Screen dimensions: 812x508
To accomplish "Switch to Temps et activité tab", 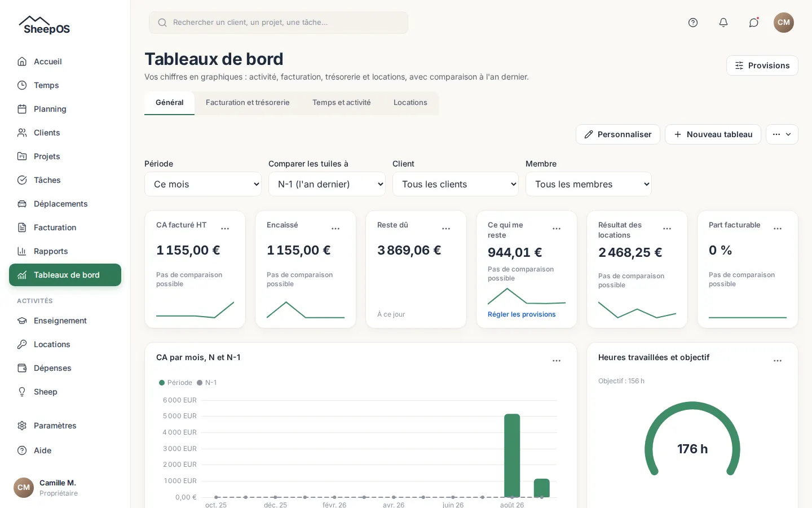I will 342,103.
